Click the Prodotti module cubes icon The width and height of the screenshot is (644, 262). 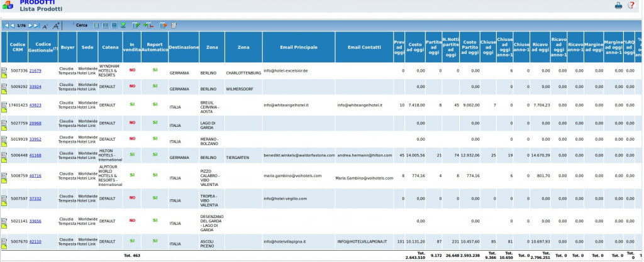point(8,5)
